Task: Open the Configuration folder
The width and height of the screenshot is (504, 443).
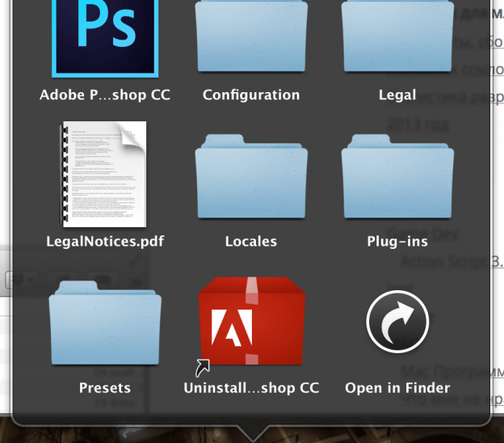Action: (251, 36)
